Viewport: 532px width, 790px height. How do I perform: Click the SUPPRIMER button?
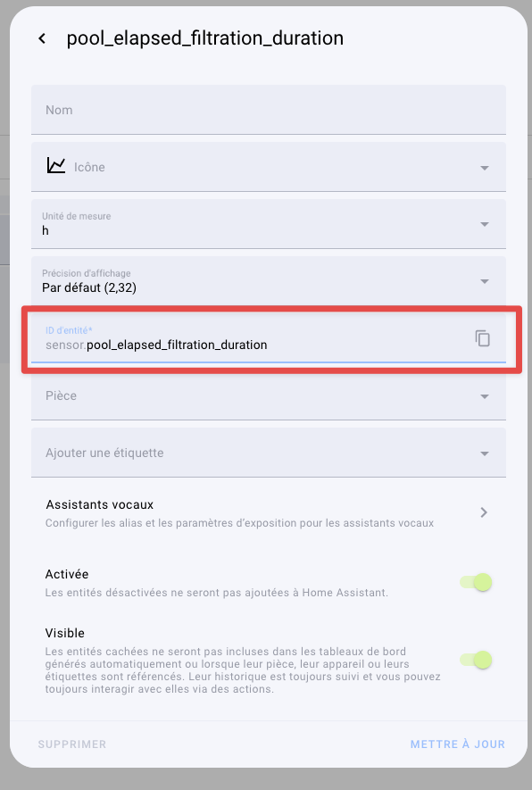click(x=72, y=744)
